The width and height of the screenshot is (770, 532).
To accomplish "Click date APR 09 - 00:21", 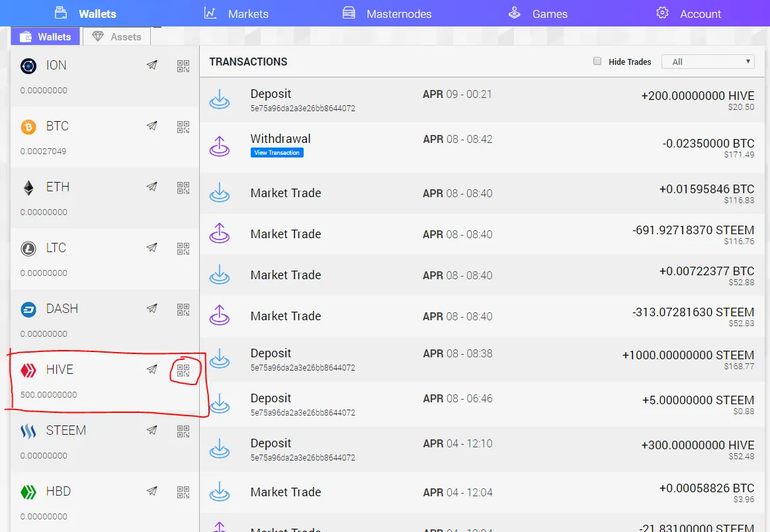I will [x=457, y=94].
